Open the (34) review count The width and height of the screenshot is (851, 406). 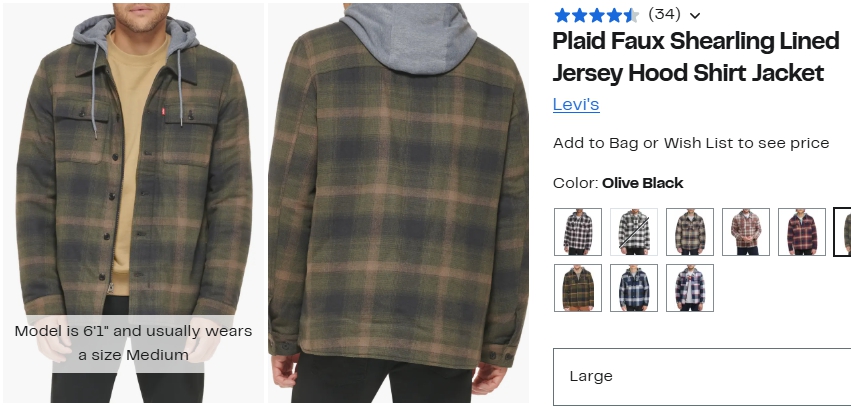[664, 15]
